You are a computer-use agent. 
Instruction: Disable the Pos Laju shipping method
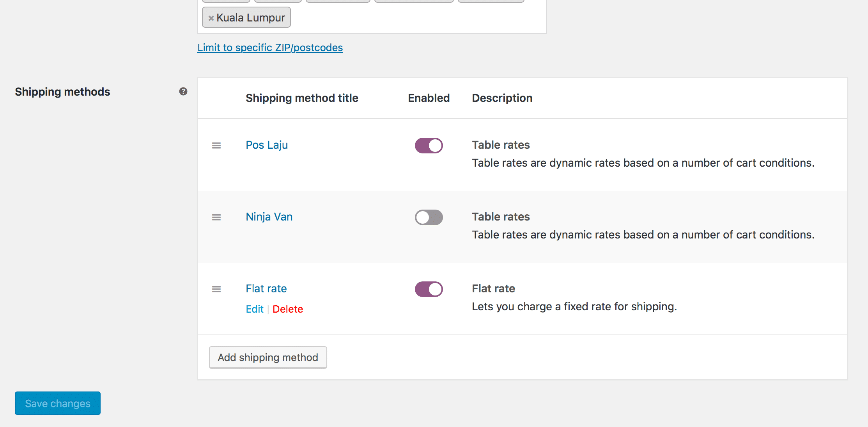pyautogui.click(x=429, y=146)
